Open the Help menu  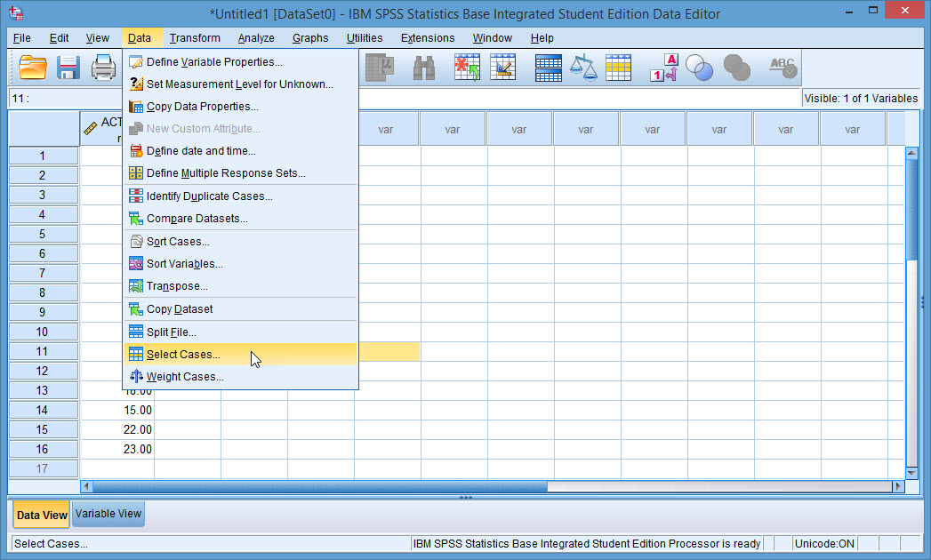tap(542, 38)
